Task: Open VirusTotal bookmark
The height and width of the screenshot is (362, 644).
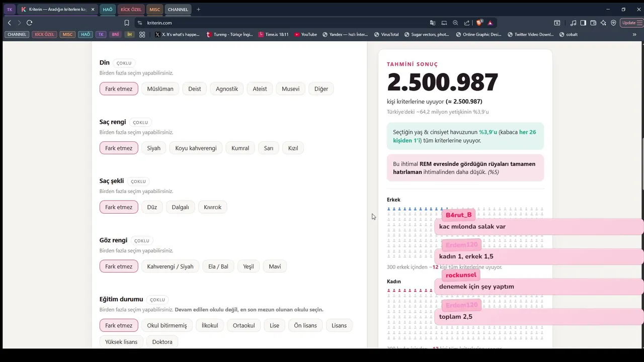Action: [386, 35]
